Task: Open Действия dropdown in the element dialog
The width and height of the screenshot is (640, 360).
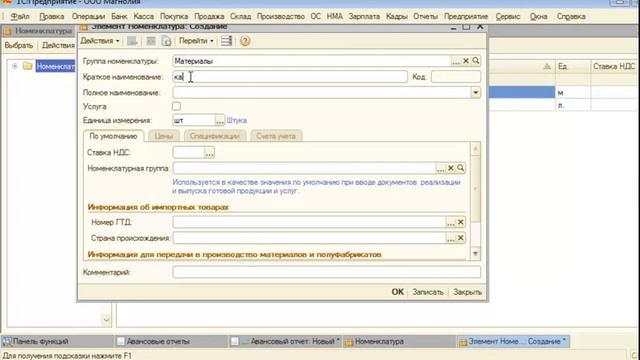Action: [x=100, y=41]
